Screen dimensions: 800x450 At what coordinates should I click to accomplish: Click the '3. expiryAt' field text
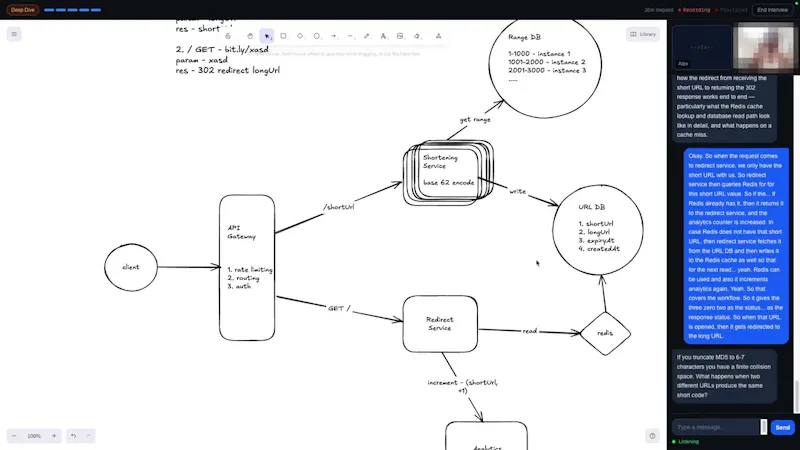596,240
